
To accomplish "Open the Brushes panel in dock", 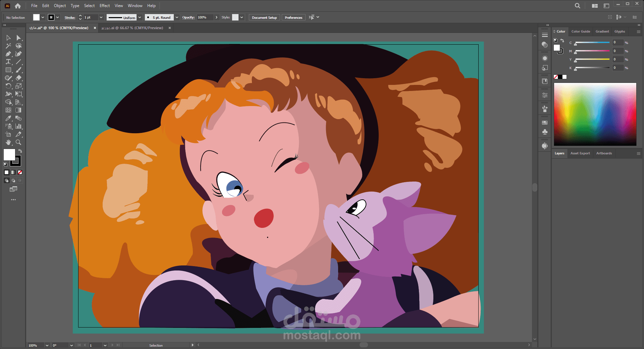I will 545,109.
